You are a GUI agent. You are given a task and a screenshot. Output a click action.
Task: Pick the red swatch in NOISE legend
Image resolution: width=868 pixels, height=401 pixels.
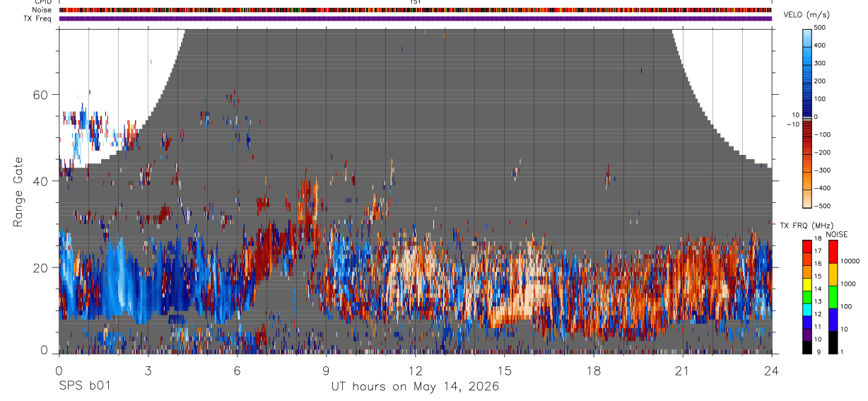click(x=833, y=252)
